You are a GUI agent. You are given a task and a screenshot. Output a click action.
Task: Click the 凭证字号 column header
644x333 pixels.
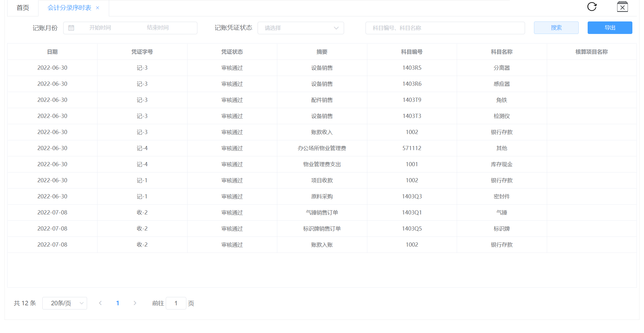[142, 52]
